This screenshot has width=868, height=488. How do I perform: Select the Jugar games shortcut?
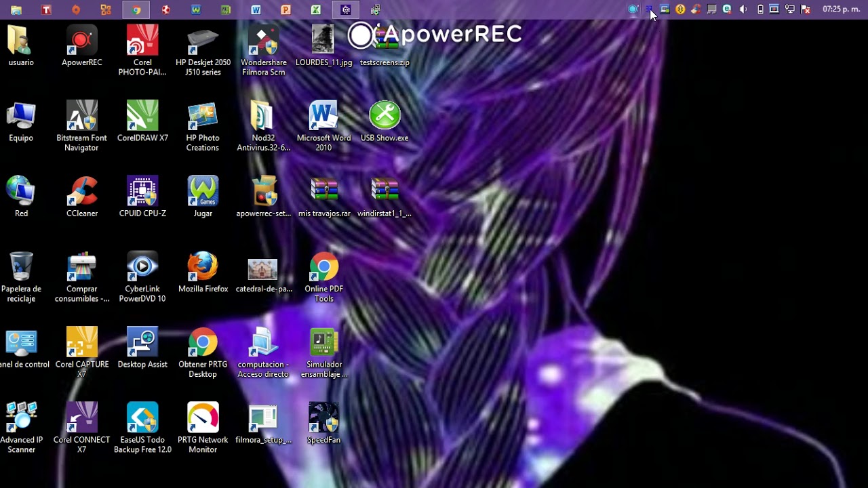click(203, 197)
